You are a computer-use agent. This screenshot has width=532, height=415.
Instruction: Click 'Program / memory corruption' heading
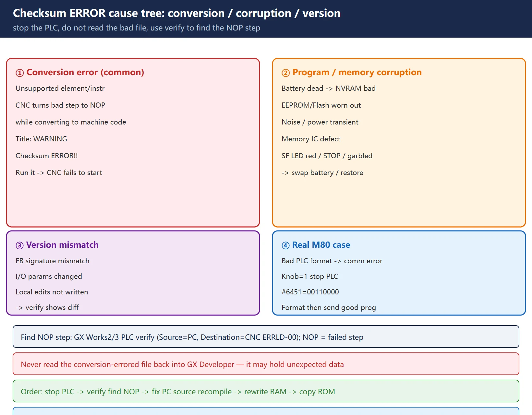(x=352, y=72)
